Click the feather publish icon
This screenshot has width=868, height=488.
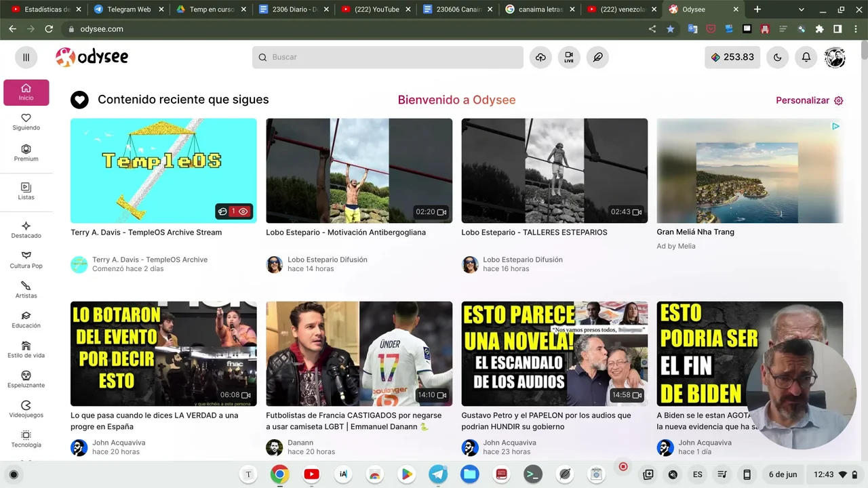click(597, 58)
